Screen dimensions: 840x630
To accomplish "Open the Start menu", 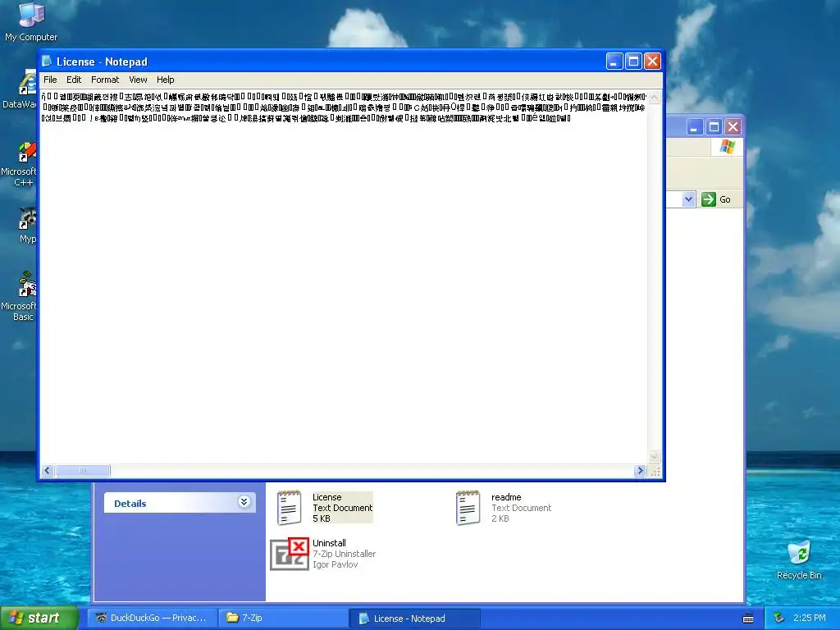I will 39,619.
